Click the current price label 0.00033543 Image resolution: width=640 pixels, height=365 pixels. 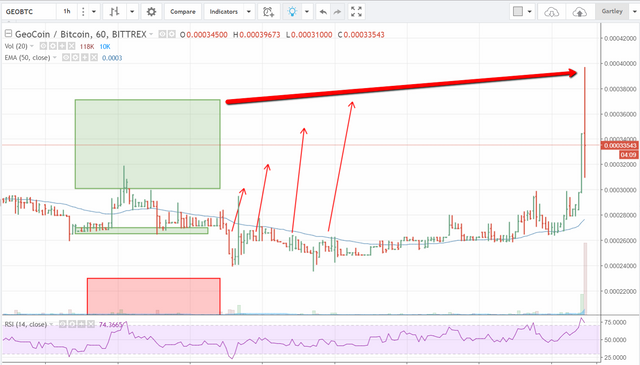coord(620,145)
